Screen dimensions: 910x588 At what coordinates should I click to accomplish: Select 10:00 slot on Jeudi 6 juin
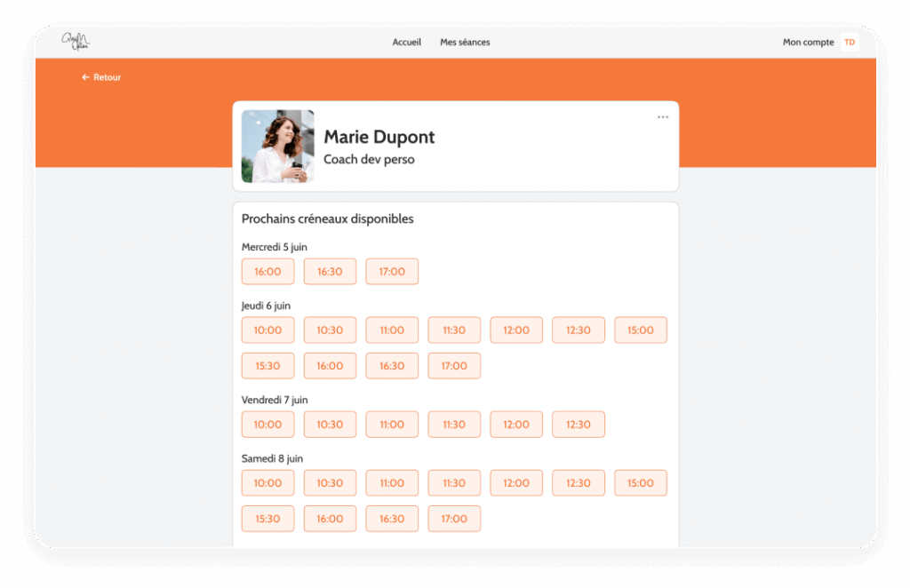[267, 330]
